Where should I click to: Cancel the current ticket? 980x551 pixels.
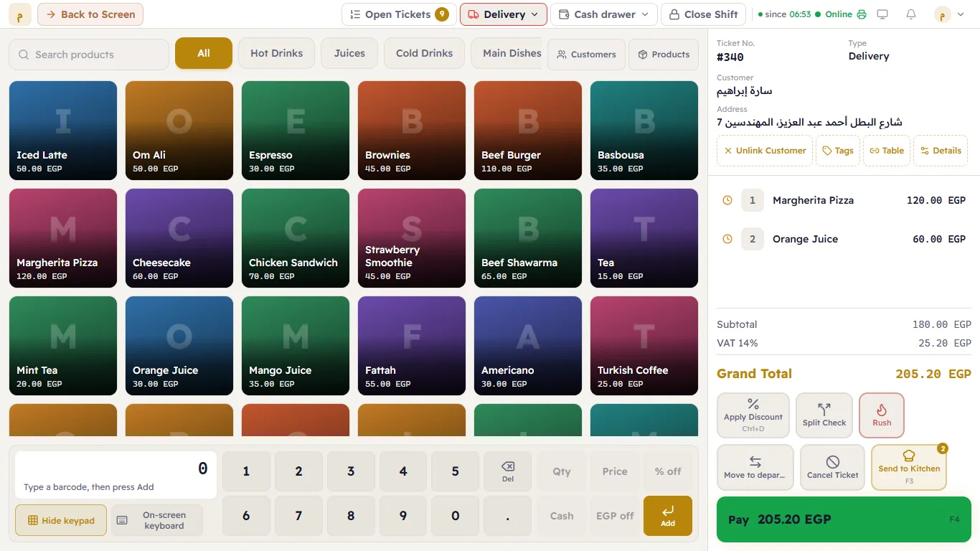(832, 468)
